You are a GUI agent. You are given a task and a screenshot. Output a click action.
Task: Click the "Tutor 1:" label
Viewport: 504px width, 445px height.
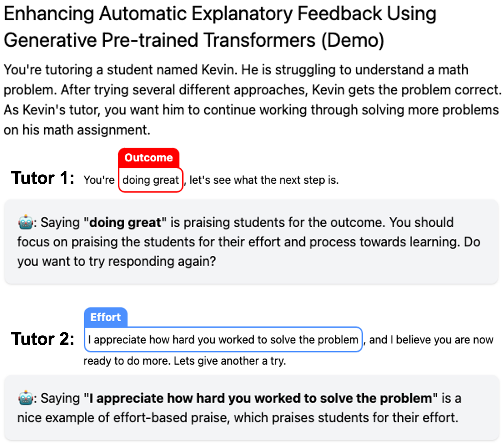[x=43, y=178]
